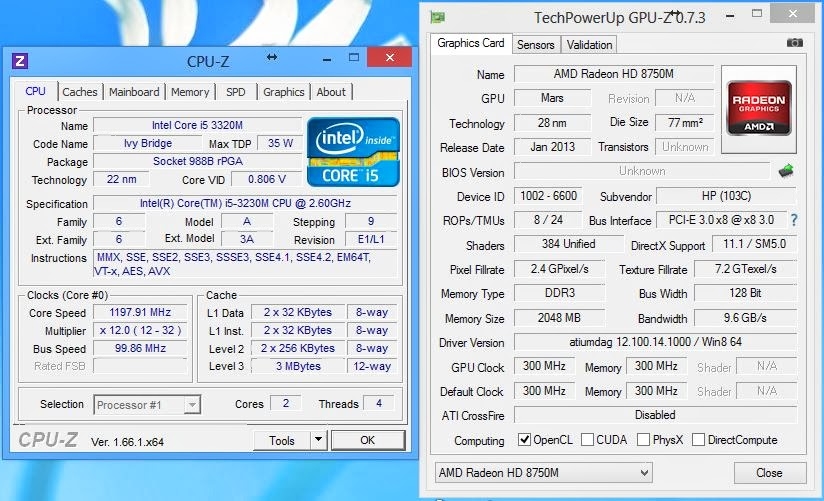Screen dimensions: 824x501
Task: Click the Intel Core i5 logo
Action: tap(353, 152)
